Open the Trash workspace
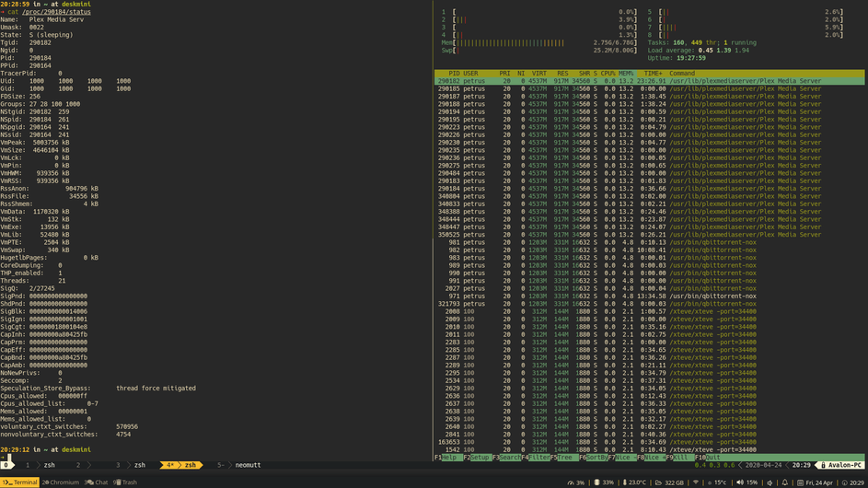Screen dimensions: 868x488 tap(125, 482)
